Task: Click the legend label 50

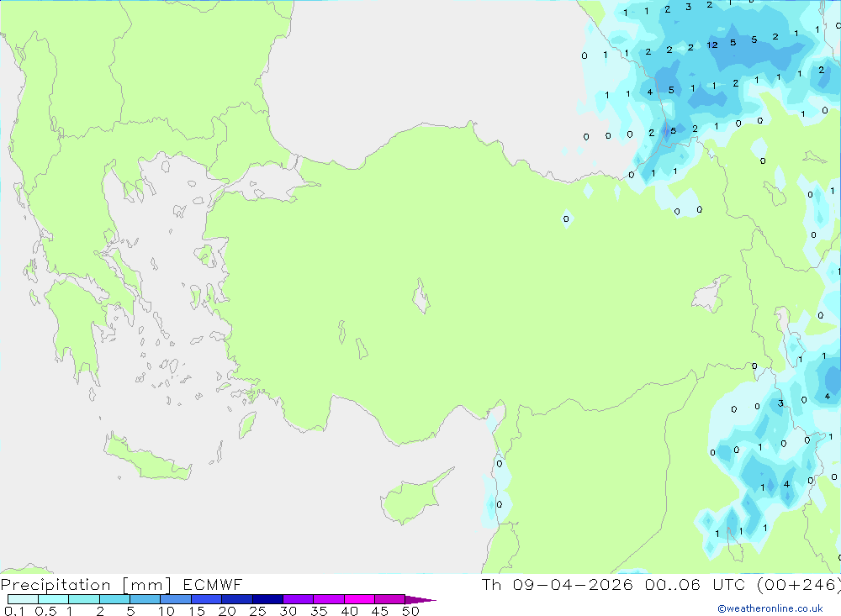Action: click(x=411, y=611)
